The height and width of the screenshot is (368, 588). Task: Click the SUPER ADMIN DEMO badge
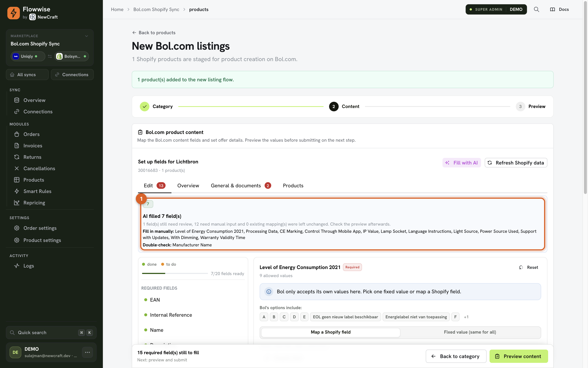(x=496, y=10)
